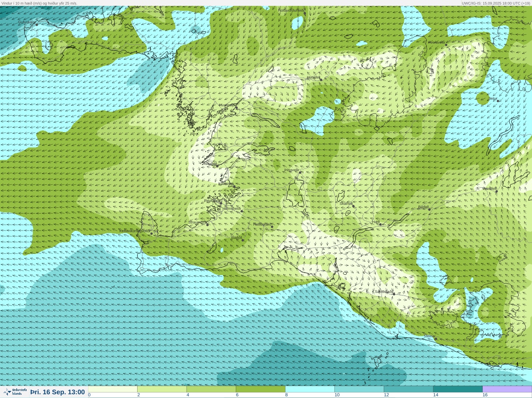This screenshot has height=398, width=532.
Task: Click the Búrfell station label
Action: 424,207
